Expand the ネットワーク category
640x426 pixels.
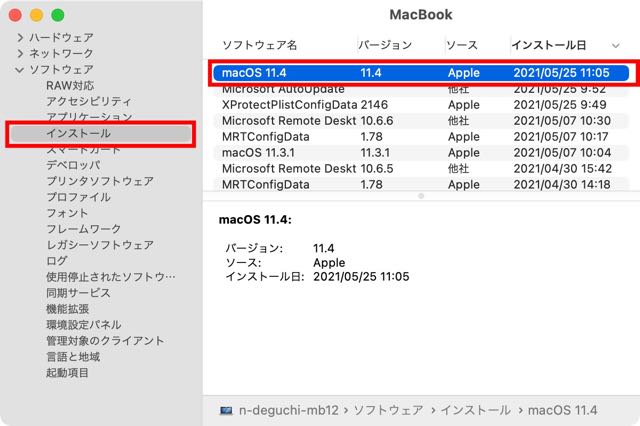(x=20, y=54)
